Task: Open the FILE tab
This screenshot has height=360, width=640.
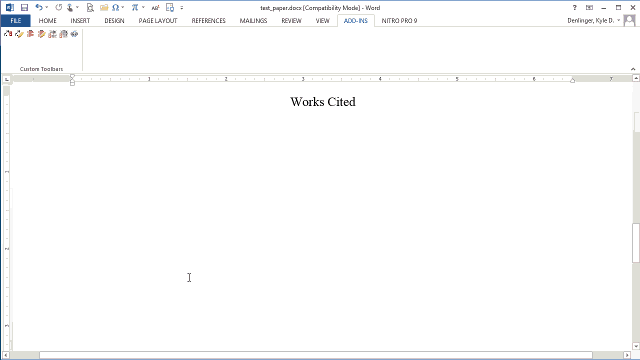Action: (16, 20)
